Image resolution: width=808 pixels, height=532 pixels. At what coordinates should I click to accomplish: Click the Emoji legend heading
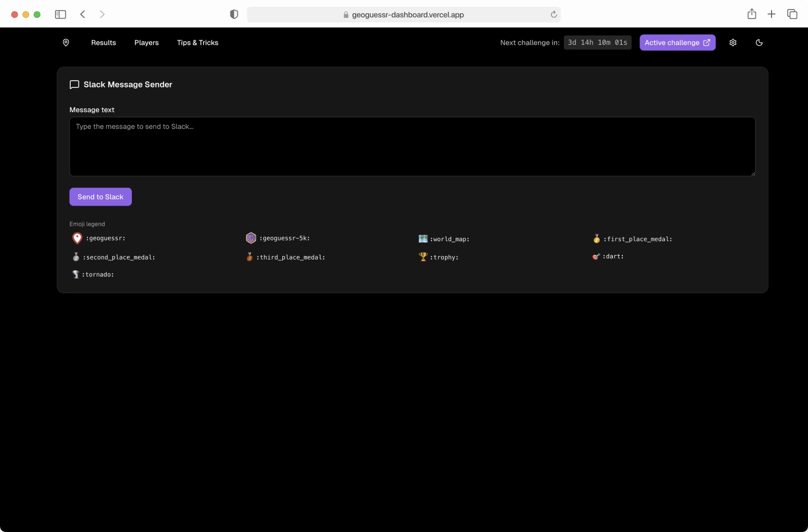tap(87, 224)
